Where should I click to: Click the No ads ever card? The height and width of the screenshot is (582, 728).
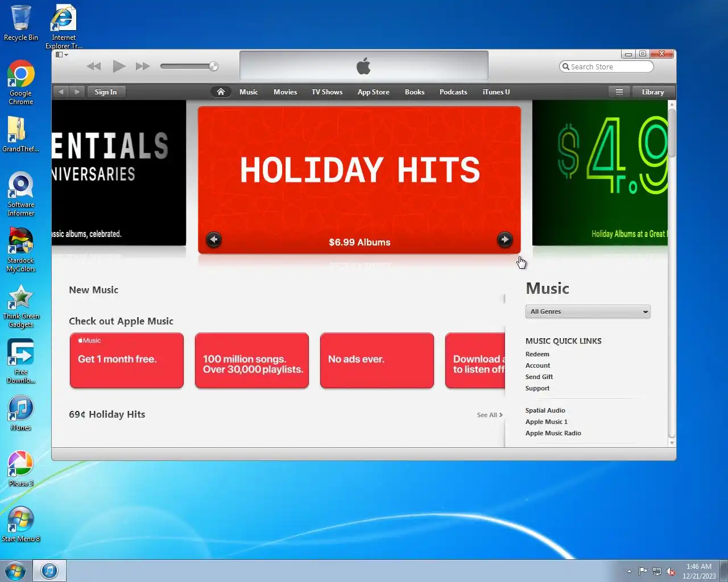(x=377, y=360)
